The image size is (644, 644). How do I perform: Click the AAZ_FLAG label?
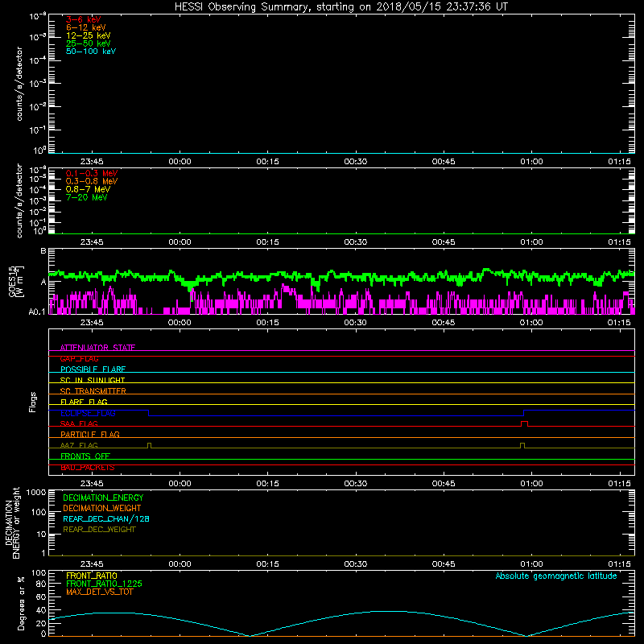point(79,445)
